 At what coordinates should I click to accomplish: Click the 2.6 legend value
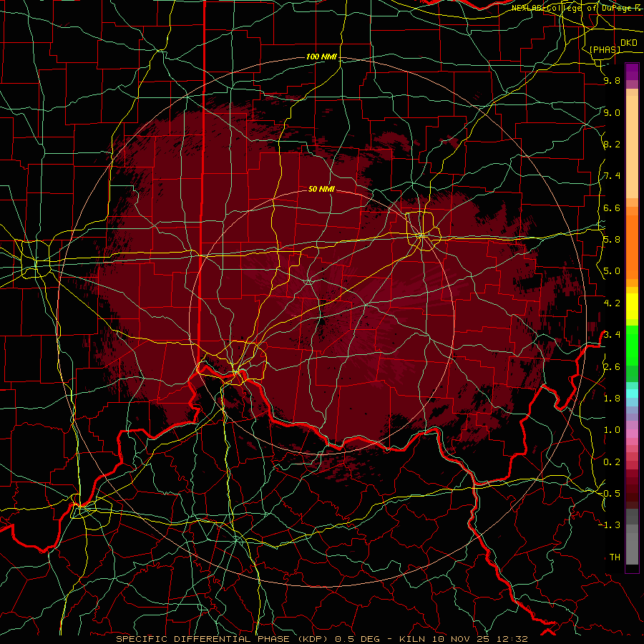tap(612, 367)
